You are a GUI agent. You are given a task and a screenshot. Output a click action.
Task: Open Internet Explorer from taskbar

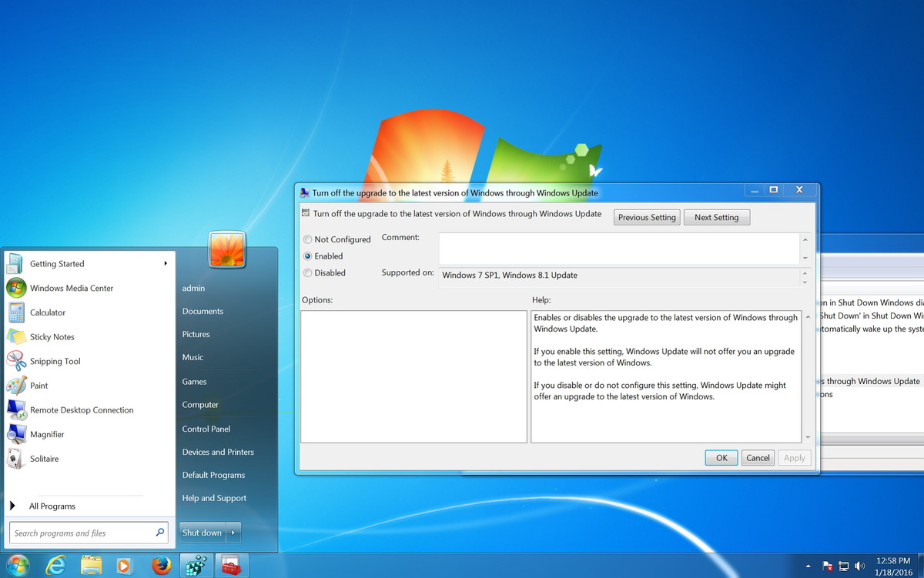click(56, 566)
